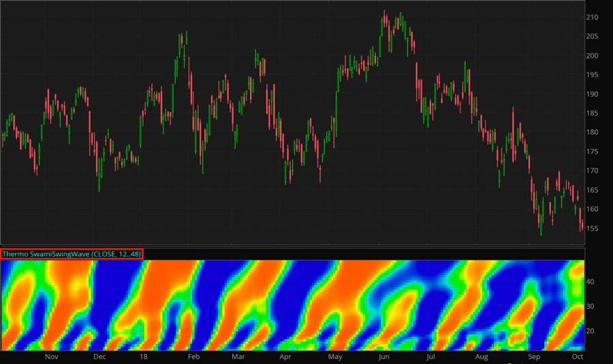Click the Sep month marker
Viewport: 613px width, 364px height.
(535, 356)
